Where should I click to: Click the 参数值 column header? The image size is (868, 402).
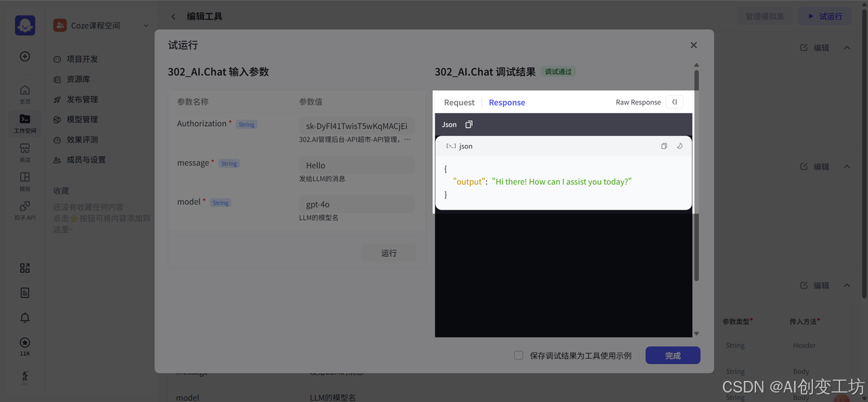point(311,102)
